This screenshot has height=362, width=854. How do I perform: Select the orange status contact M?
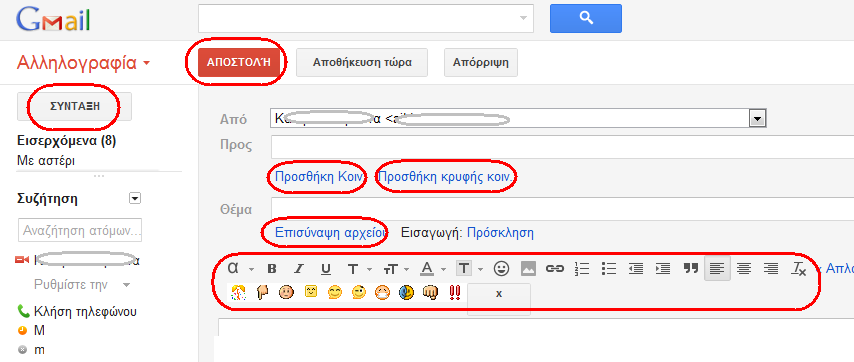pyautogui.click(x=32, y=331)
